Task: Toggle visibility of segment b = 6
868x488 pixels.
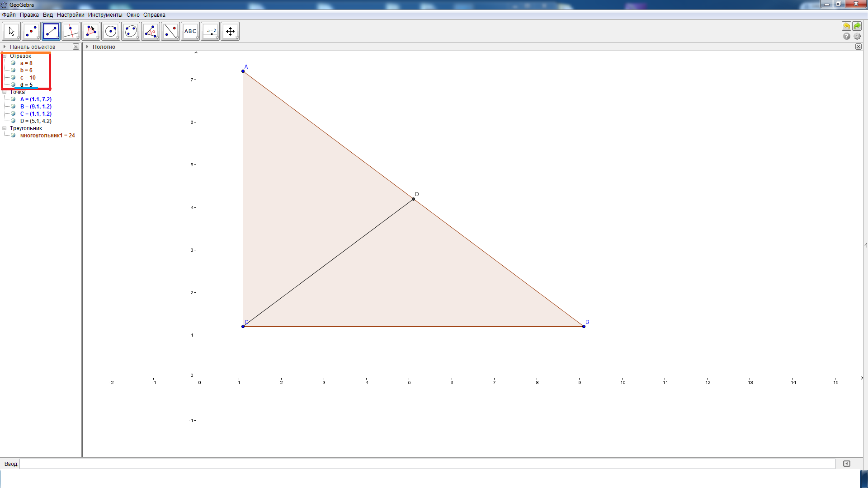Action: 13,70
